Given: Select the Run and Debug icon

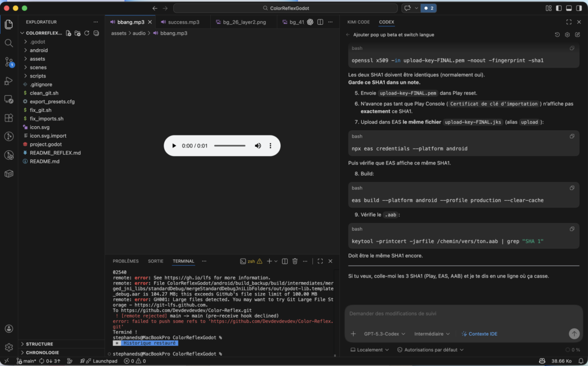Looking at the screenshot, I should pyautogui.click(x=9, y=80).
